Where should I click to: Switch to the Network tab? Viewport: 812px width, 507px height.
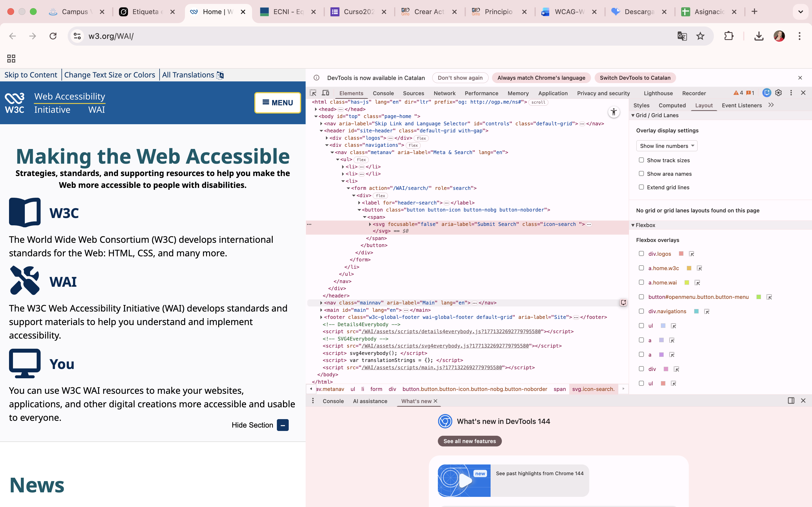tap(444, 93)
